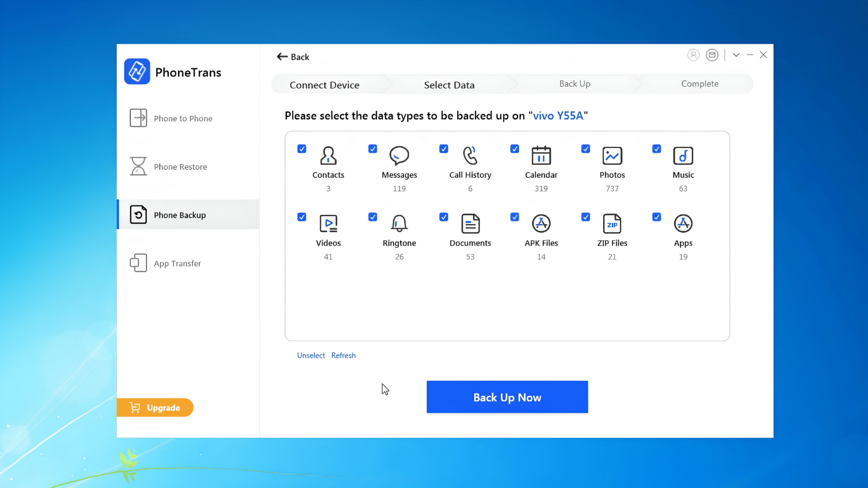Click the Calendar icon
This screenshot has height=488, width=868.
(541, 155)
